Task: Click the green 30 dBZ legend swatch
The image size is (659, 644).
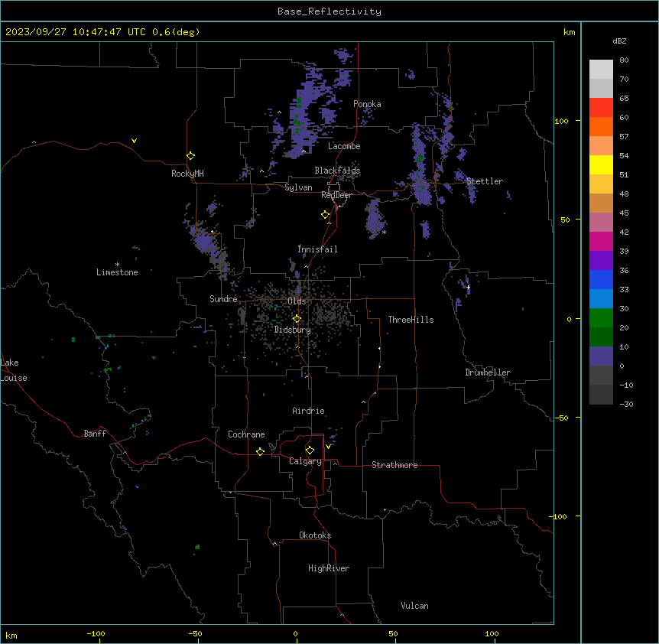Action: point(601,318)
